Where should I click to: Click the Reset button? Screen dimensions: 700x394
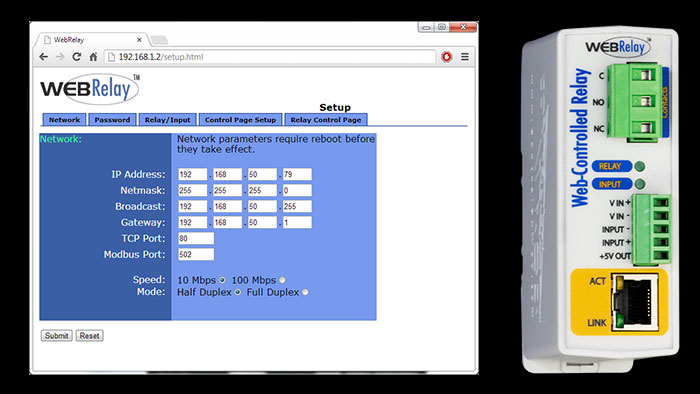pos(90,336)
